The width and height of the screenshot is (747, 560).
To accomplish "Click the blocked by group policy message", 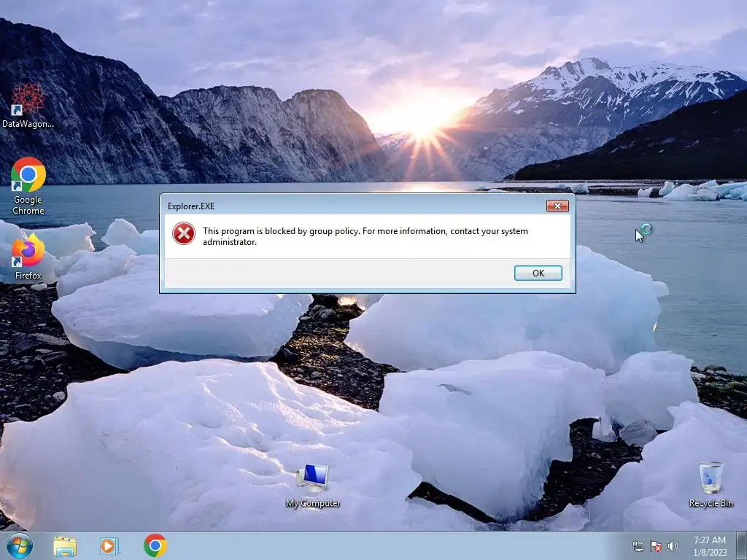I will [x=365, y=236].
